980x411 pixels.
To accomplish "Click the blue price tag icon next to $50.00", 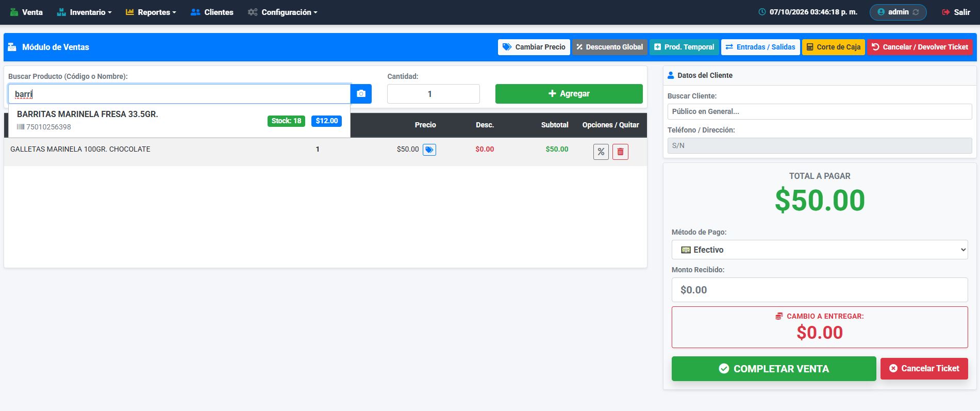I will [429, 150].
